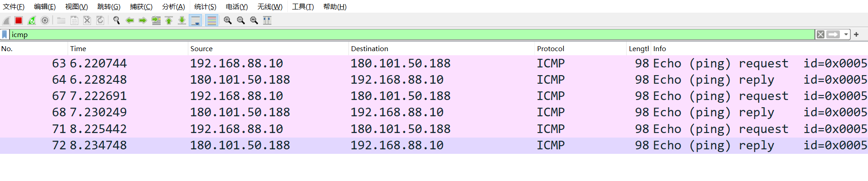Clear the icmp display filter

pos(820,34)
